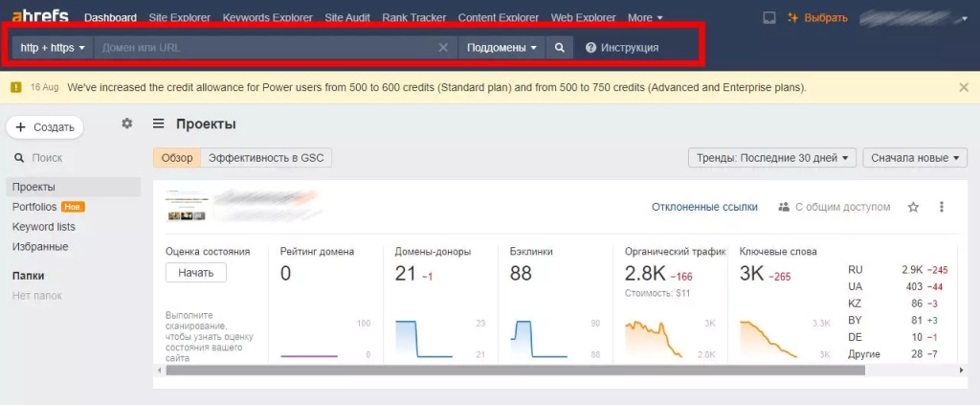
Task: Click the Бэклинки value 88
Action: click(521, 274)
